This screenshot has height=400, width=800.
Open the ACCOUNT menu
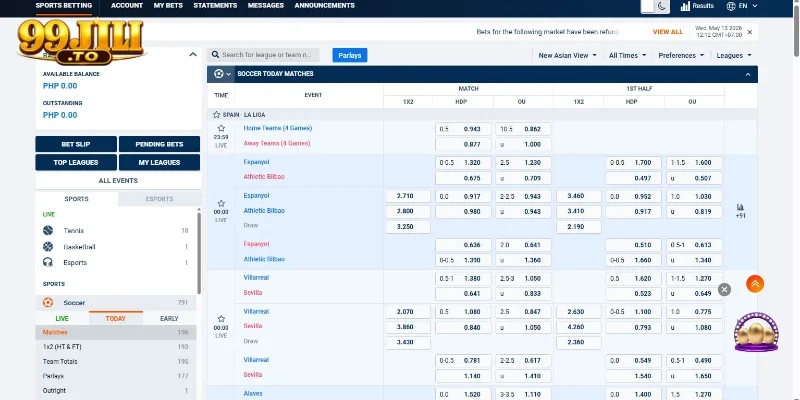(x=127, y=6)
